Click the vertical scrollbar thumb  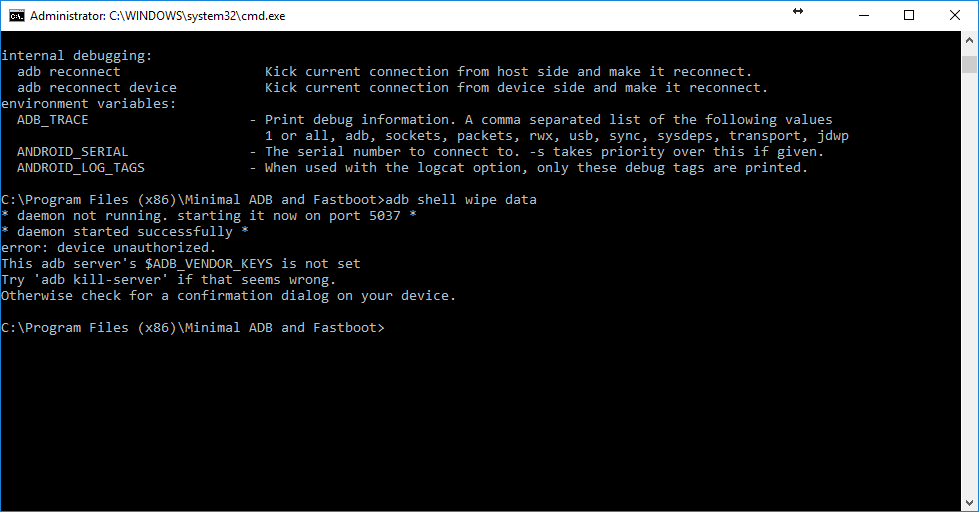970,64
